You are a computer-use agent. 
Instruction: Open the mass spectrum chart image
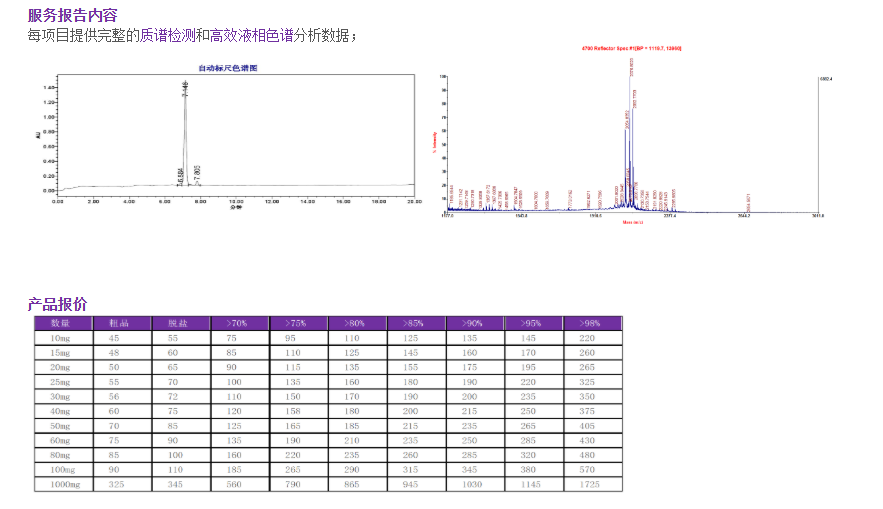(x=630, y=132)
